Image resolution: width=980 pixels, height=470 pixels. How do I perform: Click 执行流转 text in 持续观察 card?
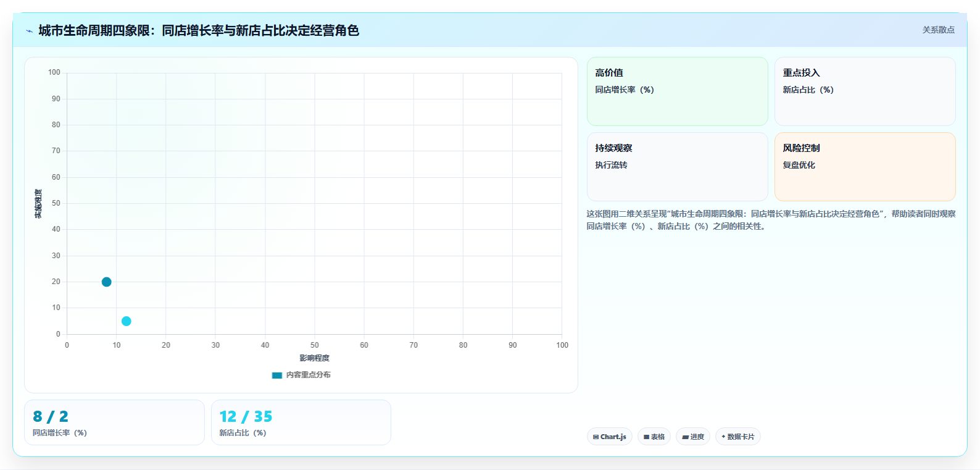coord(611,165)
